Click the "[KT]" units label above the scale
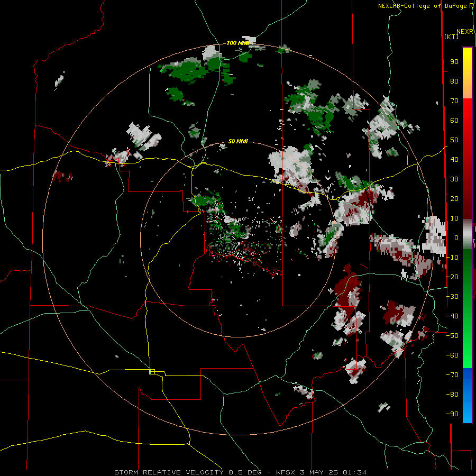This screenshot has height=476, width=476. [451, 36]
